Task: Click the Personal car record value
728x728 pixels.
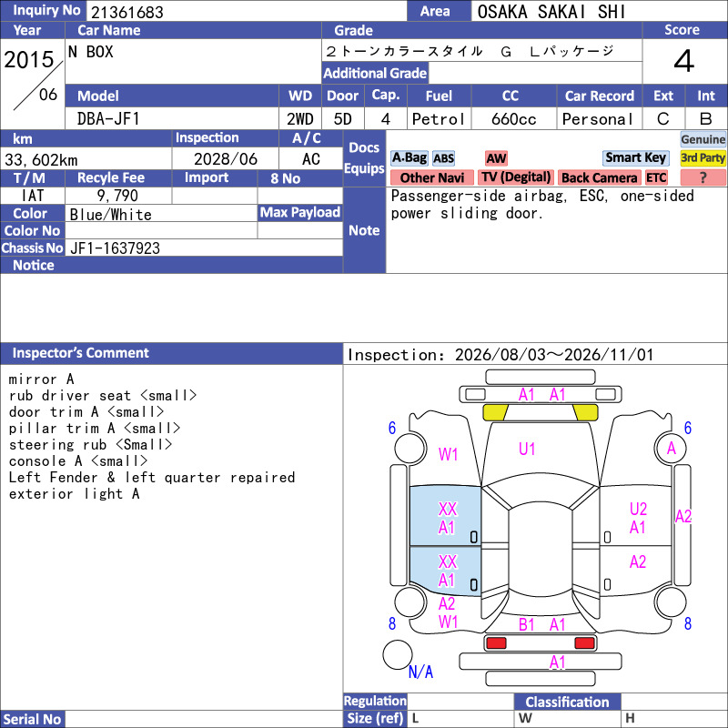Action: (598, 119)
